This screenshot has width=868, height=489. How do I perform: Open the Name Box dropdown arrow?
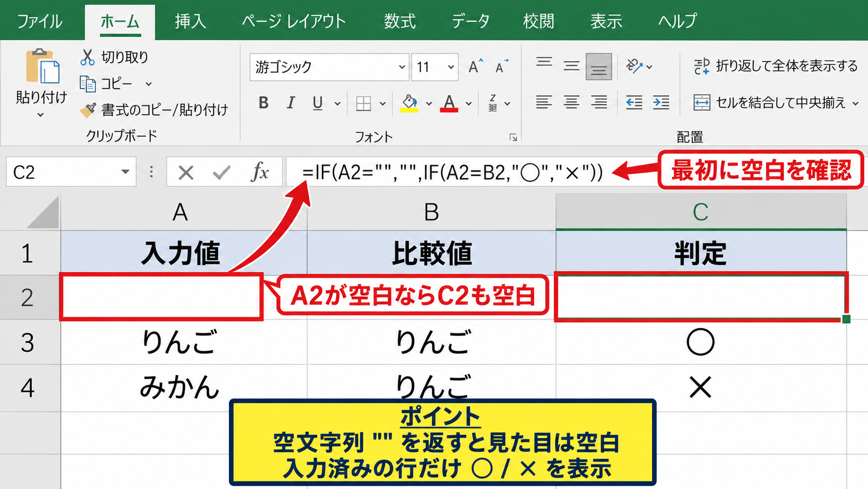(125, 171)
